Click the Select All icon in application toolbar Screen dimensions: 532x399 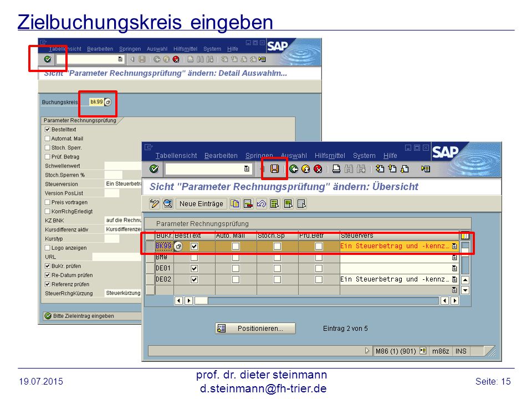274,203
